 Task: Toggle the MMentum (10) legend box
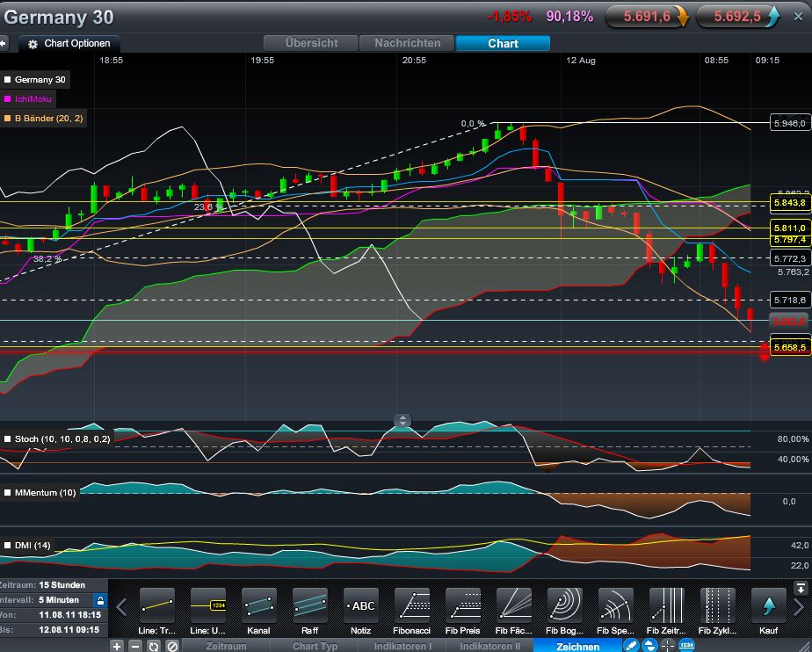[x=7, y=493]
